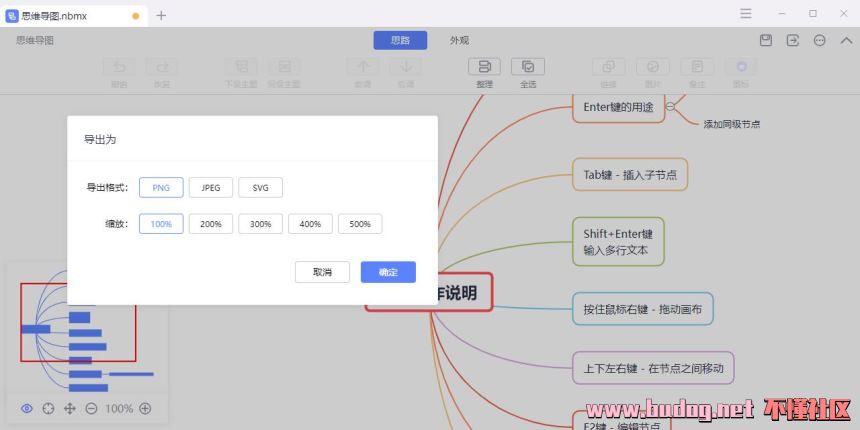The width and height of the screenshot is (860, 430).
Task: Select the Tab键 - 插入子节点 node
Action: [x=630, y=175]
